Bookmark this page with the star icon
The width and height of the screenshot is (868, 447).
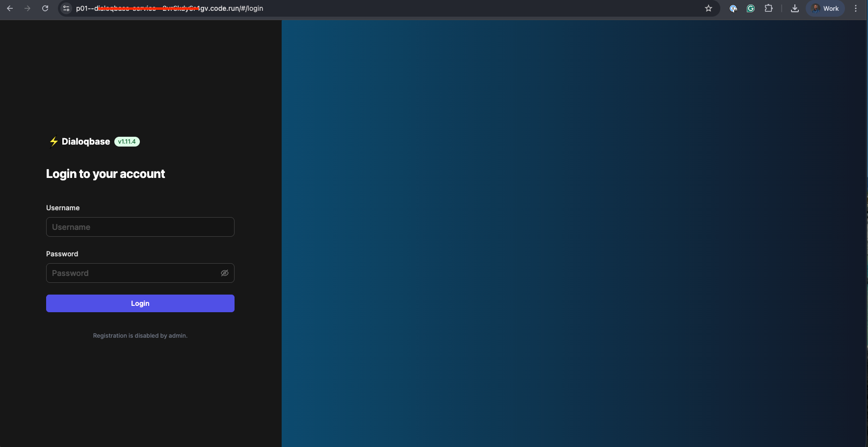tap(708, 8)
